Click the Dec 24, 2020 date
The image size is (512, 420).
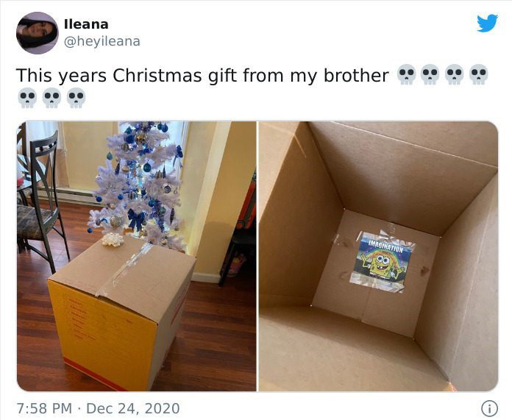pos(132,408)
